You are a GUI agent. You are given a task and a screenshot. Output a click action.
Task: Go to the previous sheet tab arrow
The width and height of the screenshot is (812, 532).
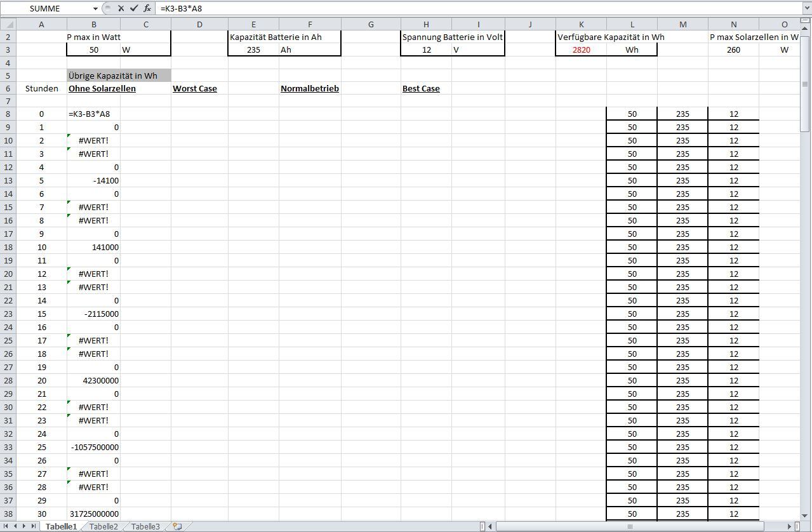(17, 526)
